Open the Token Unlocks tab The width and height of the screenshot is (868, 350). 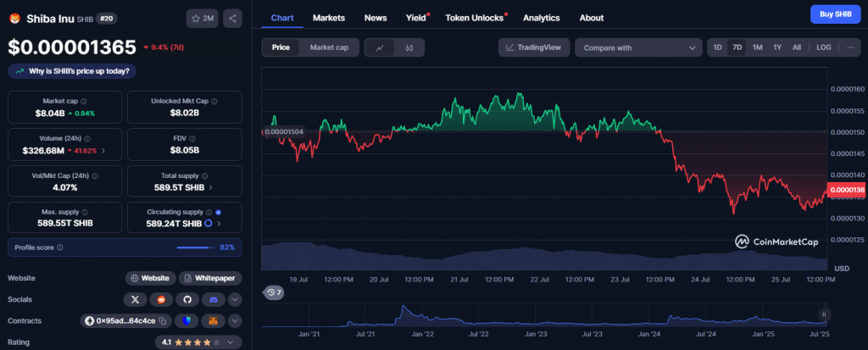click(x=475, y=18)
